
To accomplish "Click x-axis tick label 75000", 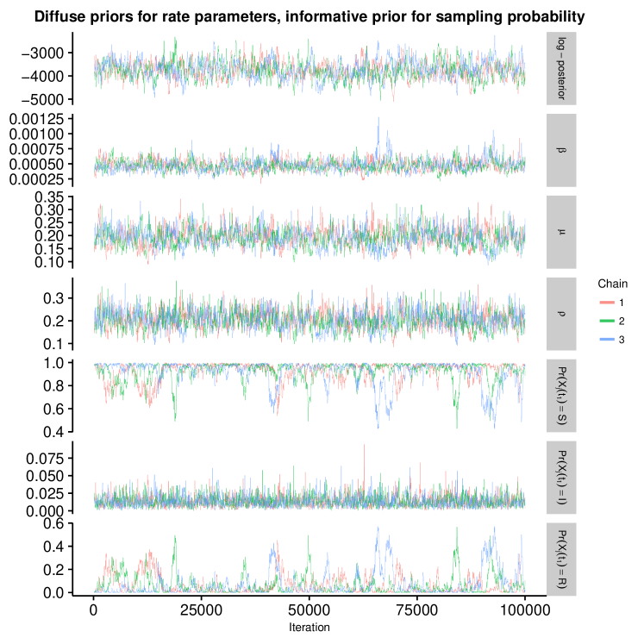I will click(x=417, y=610).
